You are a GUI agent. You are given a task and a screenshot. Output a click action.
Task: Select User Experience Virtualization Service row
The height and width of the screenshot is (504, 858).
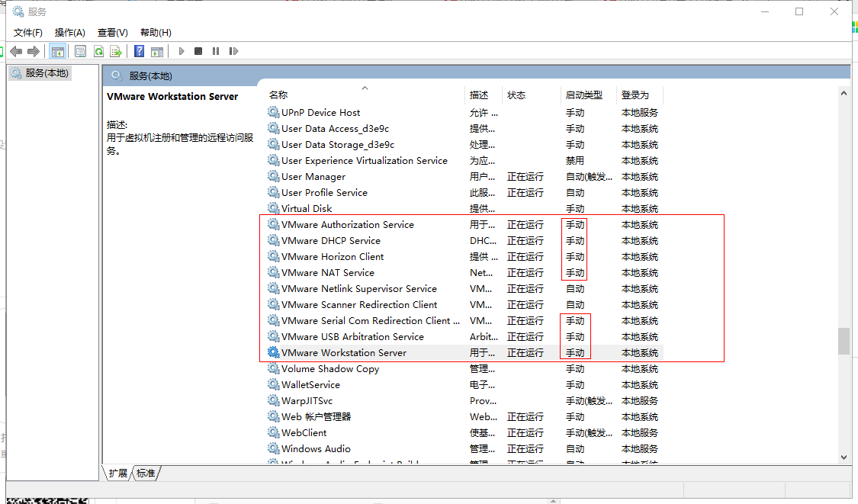tap(464, 160)
